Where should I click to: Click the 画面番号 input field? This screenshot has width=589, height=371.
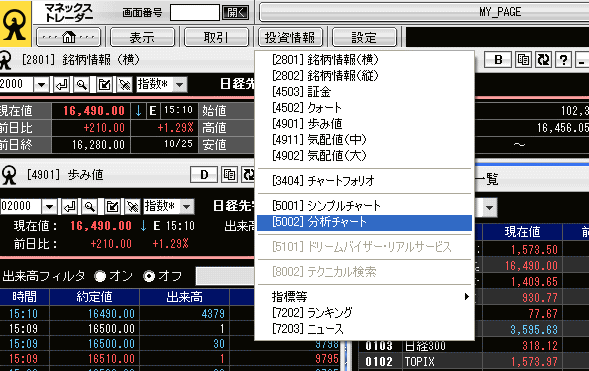[195, 13]
